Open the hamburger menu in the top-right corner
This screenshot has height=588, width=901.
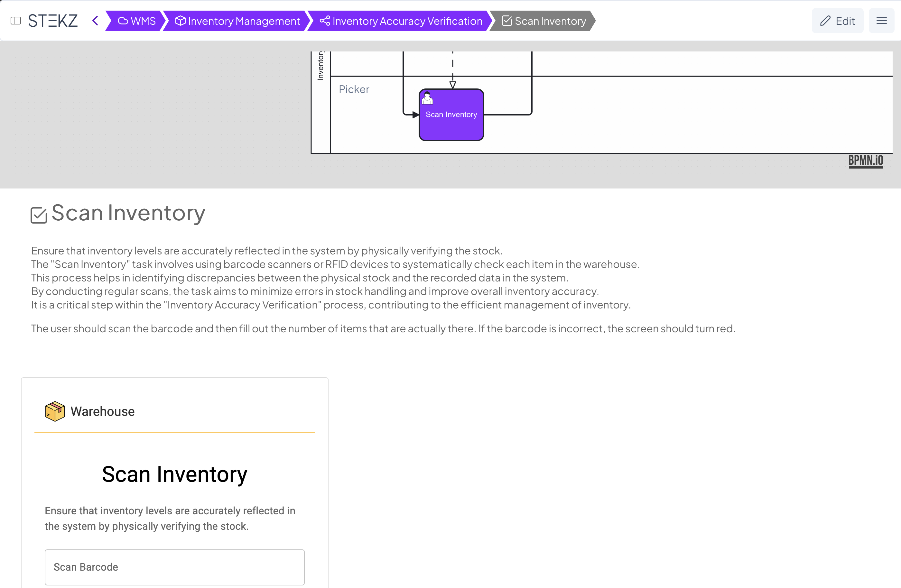tap(881, 21)
